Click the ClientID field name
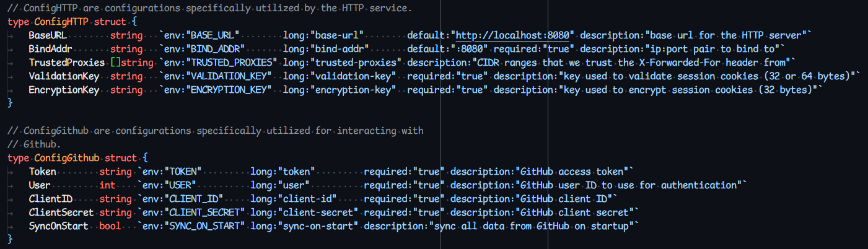868x249 pixels. click(x=51, y=199)
